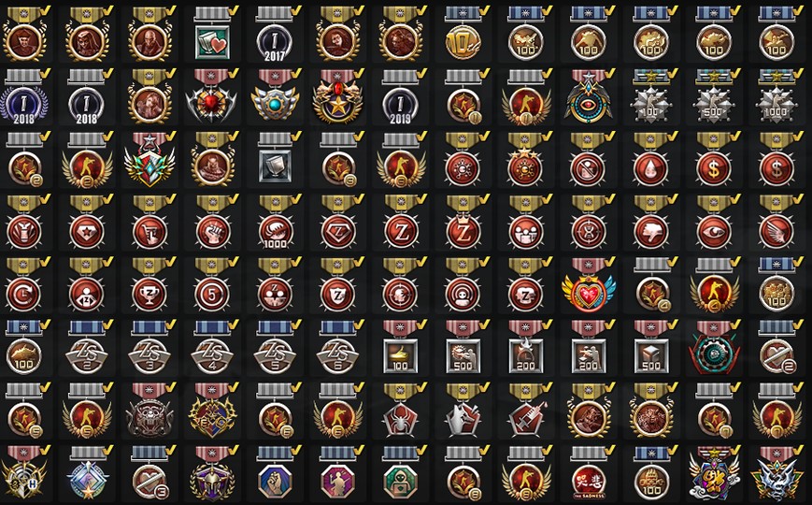Choose the gold star medal with red gem
This screenshot has height=505, width=812.
tap(337, 97)
